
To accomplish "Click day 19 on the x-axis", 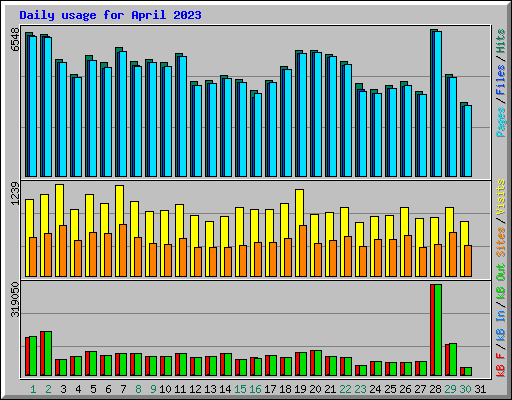I will (x=300, y=389).
